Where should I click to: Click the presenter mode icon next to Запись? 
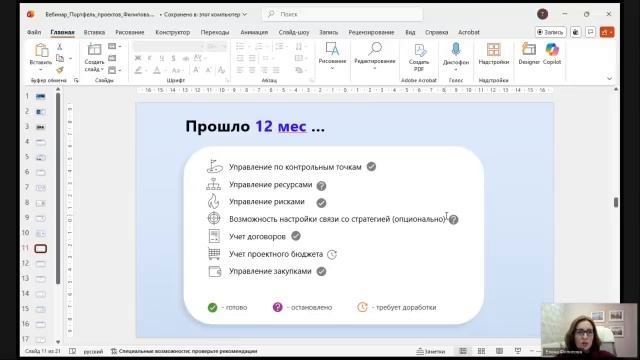(576, 32)
